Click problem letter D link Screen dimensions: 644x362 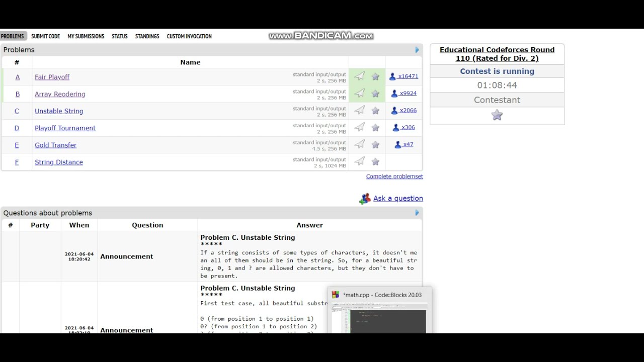coord(17,128)
